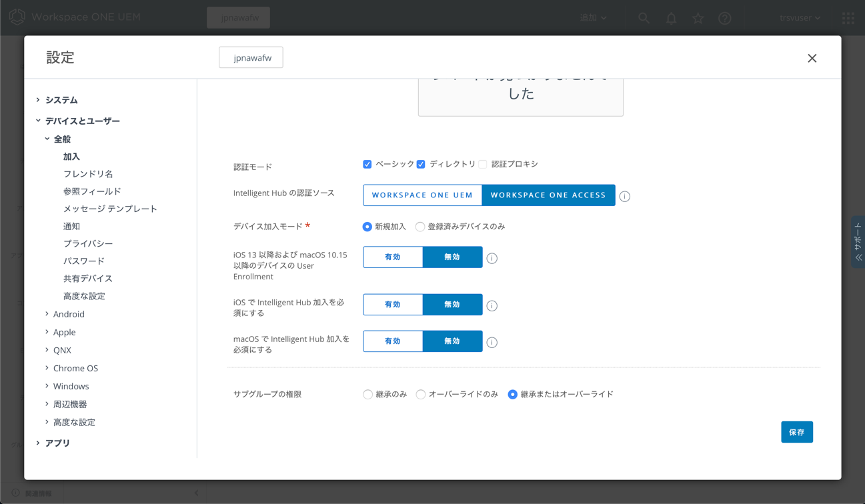The height and width of the screenshot is (504, 865).
Task: Collapse the デバイスとユーザー section
Action: (x=38, y=121)
